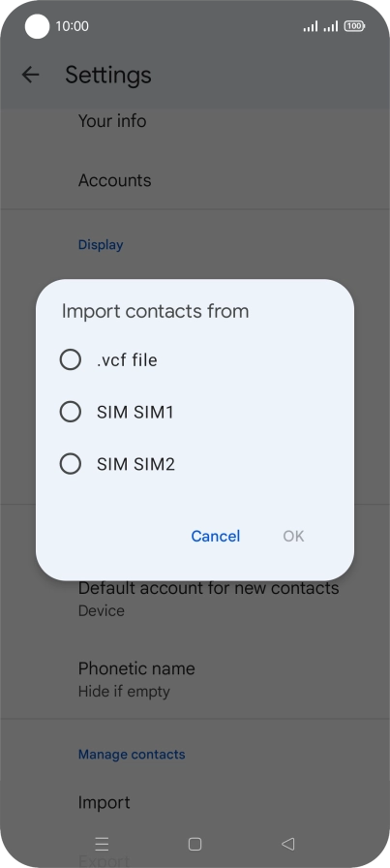Screen dimensions: 390x868
Task: Choose the SIM SIM1 radio option
Action: (x=71, y=412)
